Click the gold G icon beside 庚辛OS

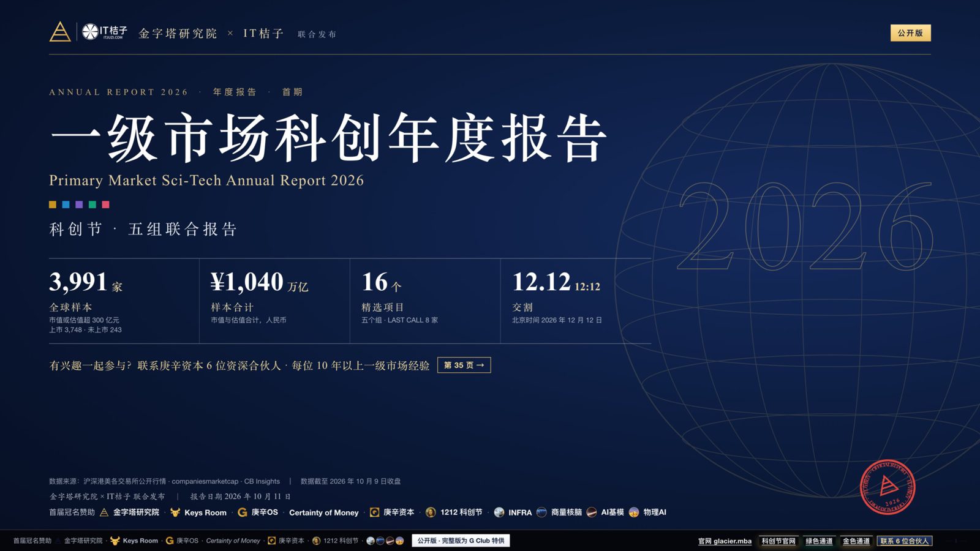pos(243,512)
